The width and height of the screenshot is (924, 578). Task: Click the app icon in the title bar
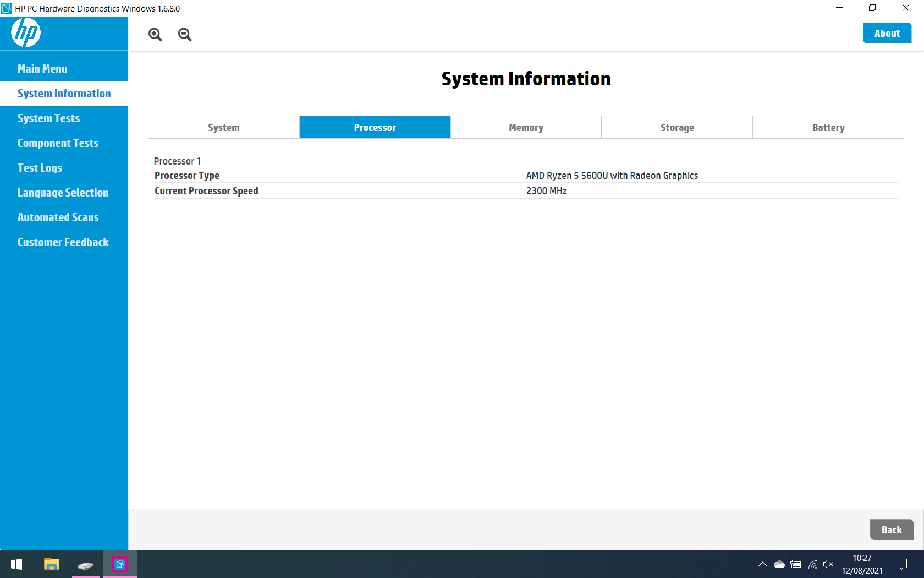point(7,8)
